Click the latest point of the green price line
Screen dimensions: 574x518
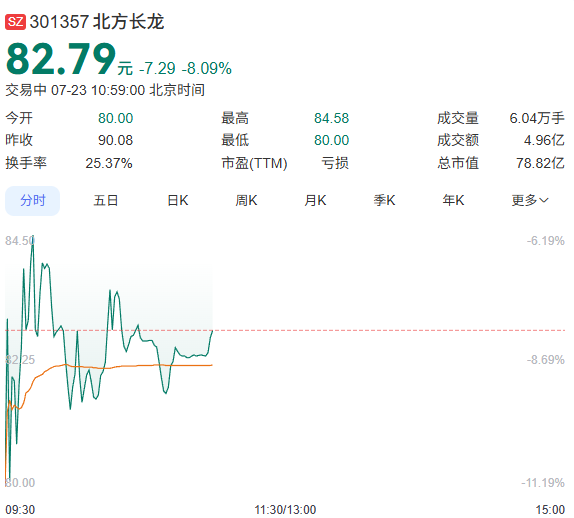pyautogui.click(x=212, y=331)
